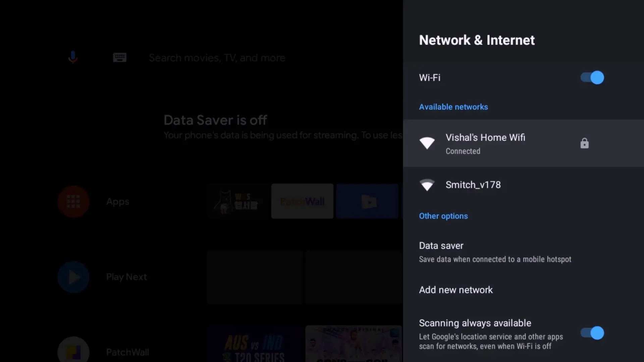Click the blue Play Next icon
The height and width of the screenshot is (362, 644).
[73, 277]
